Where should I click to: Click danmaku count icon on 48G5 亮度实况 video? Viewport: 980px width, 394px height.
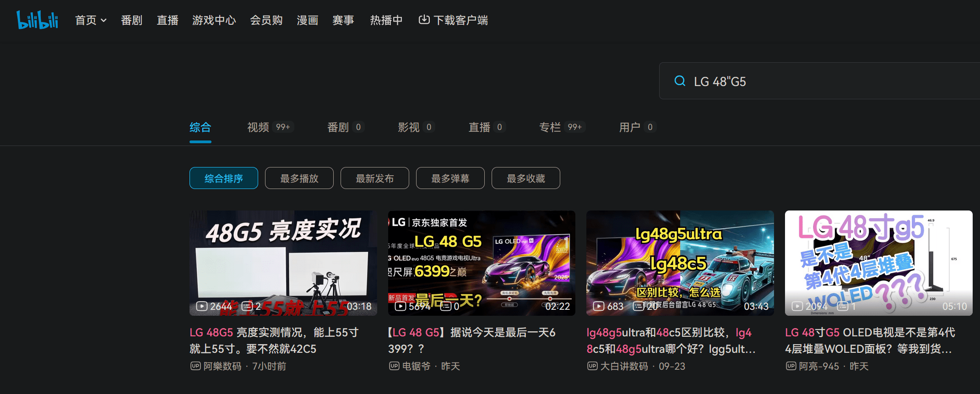click(x=247, y=306)
